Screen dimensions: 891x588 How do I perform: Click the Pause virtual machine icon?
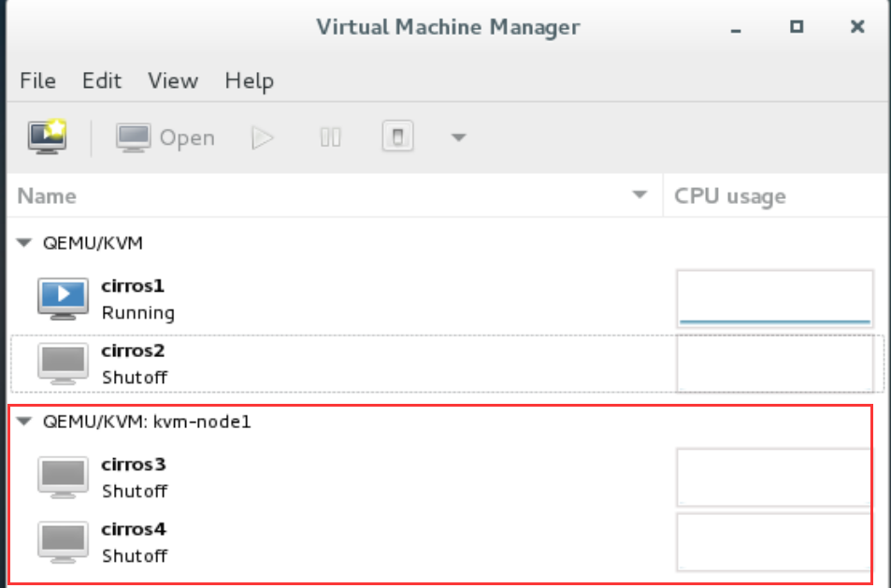[x=330, y=137]
